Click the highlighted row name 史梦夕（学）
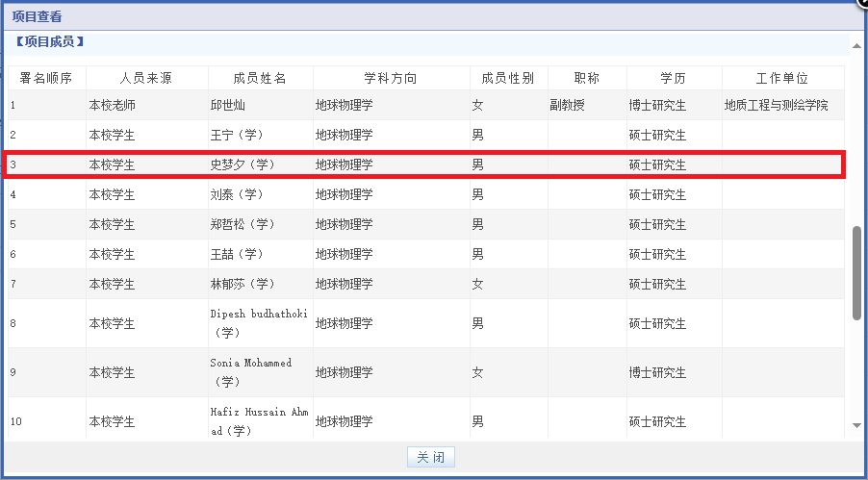 coord(243,165)
